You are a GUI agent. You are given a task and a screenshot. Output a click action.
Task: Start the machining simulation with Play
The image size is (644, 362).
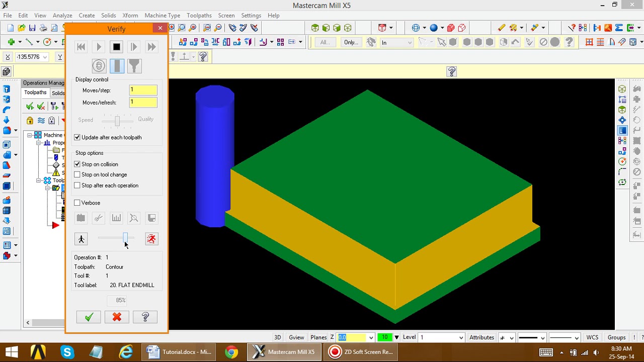point(99,47)
